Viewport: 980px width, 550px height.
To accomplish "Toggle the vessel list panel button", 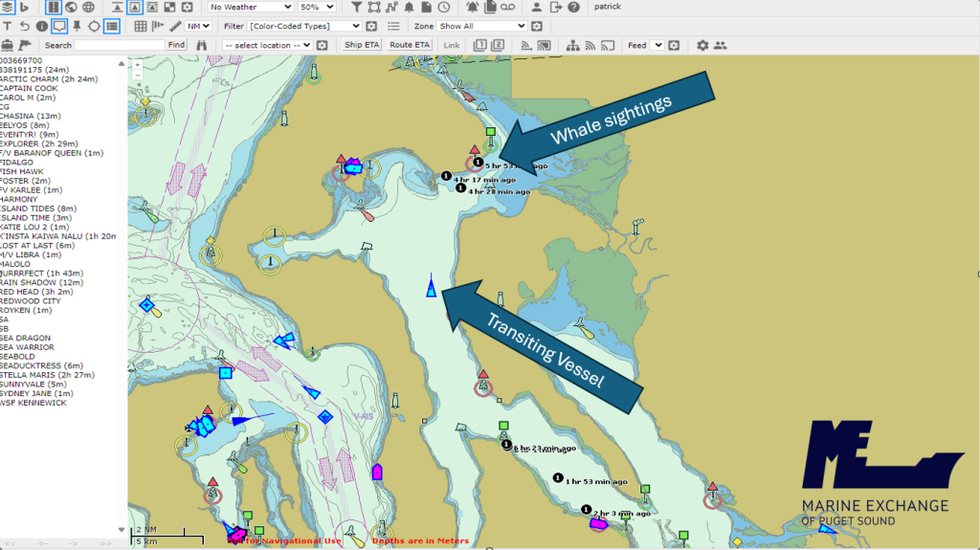I will pyautogui.click(x=112, y=26).
